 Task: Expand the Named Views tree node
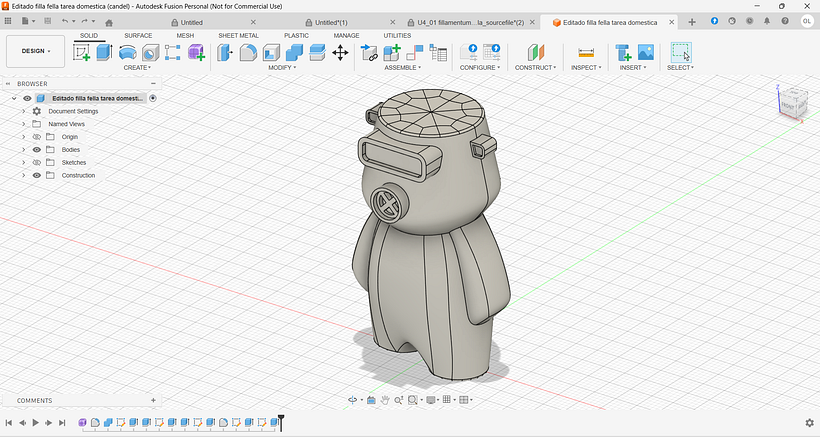pyautogui.click(x=23, y=124)
